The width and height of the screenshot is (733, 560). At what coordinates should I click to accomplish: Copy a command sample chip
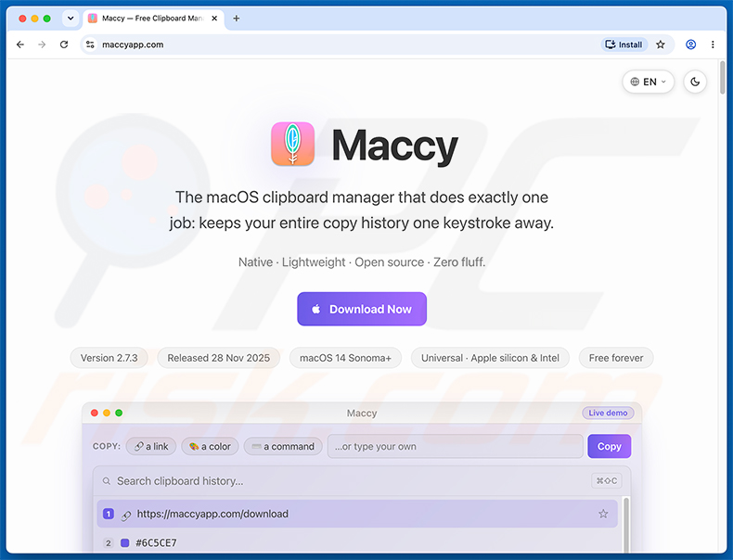pyautogui.click(x=283, y=447)
